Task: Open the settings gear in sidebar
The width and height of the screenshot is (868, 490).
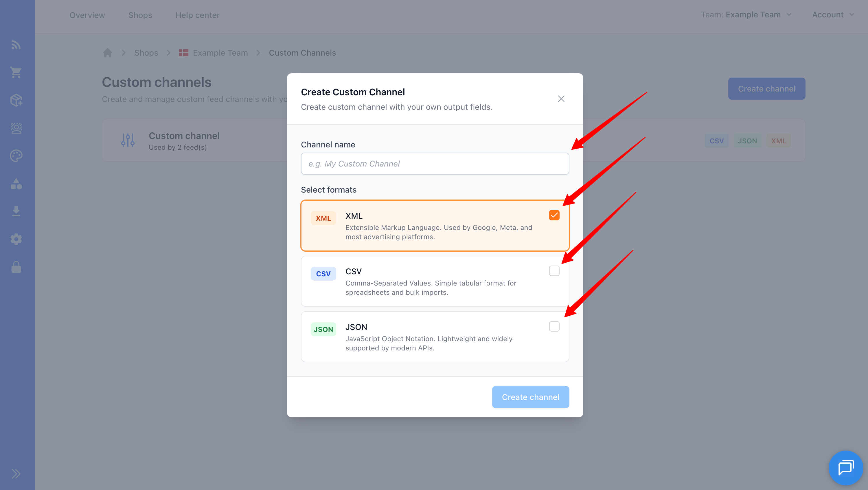Action: [x=16, y=239]
